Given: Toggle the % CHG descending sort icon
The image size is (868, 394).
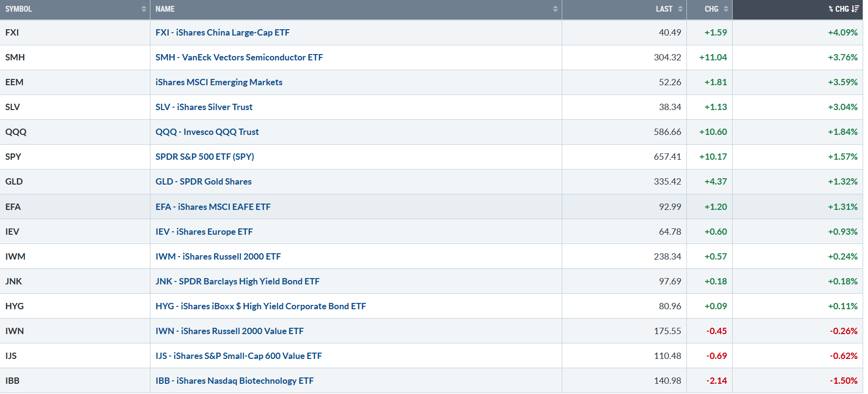Looking at the screenshot, I should (855, 9).
